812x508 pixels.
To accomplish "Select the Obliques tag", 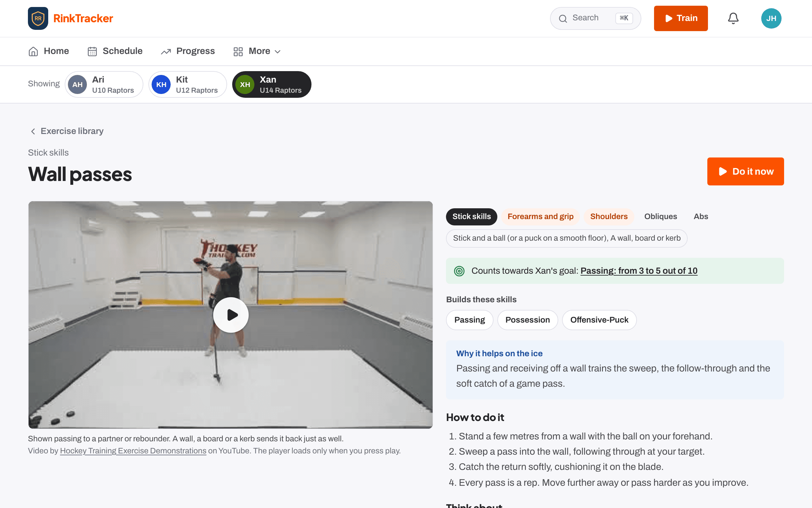I will tap(660, 216).
